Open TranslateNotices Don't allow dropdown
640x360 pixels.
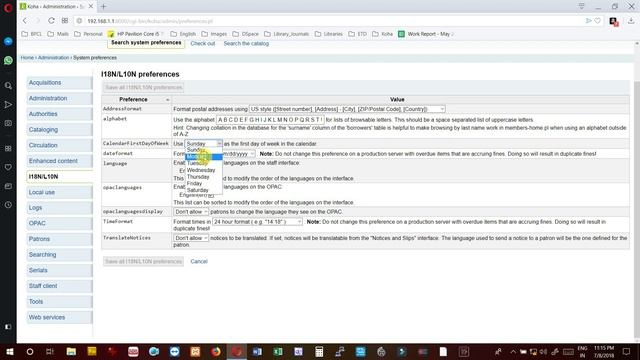(x=191, y=238)
